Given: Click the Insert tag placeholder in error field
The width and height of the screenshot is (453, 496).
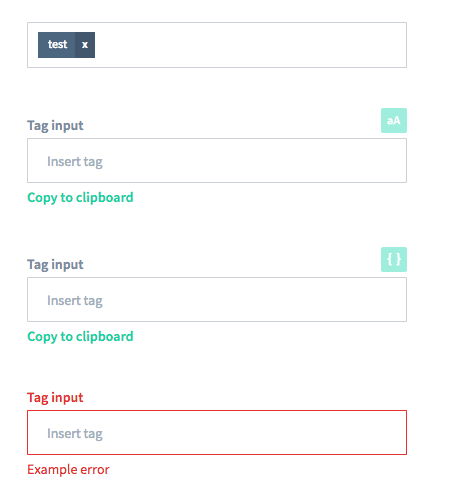Looking at the screenshot, I should tap(75, 434).
